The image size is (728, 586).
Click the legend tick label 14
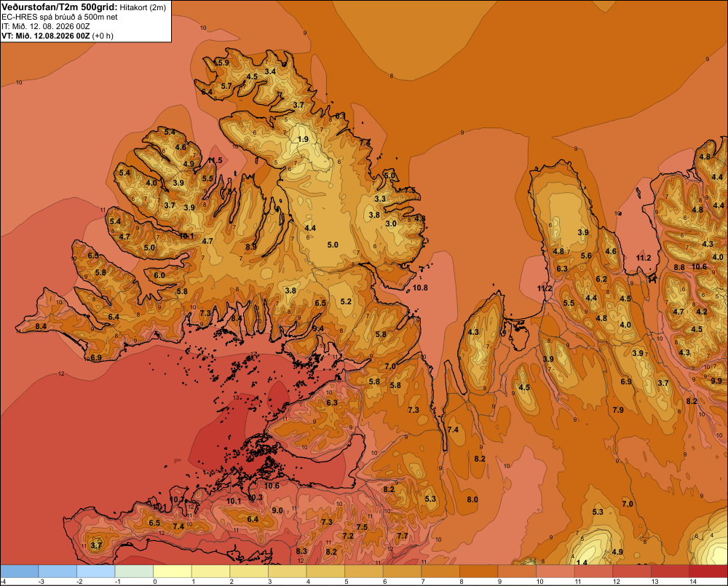coord(693,582)
